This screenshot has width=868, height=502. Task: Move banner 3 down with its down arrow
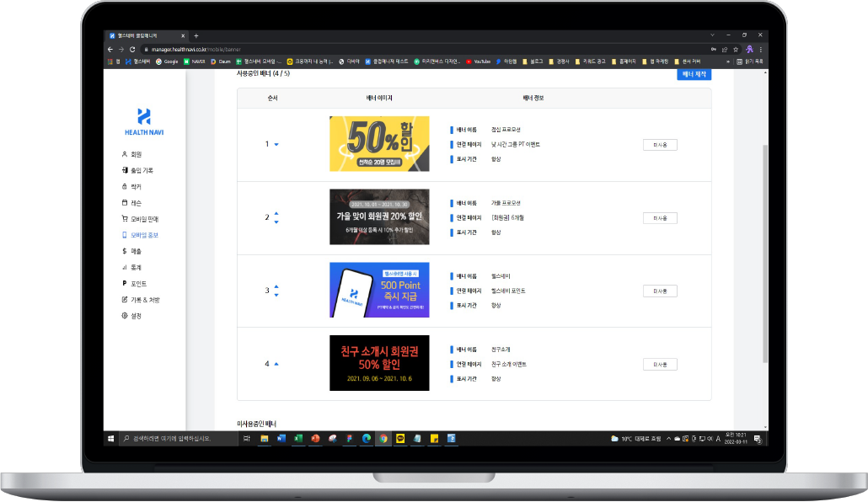tap(276, 295)
